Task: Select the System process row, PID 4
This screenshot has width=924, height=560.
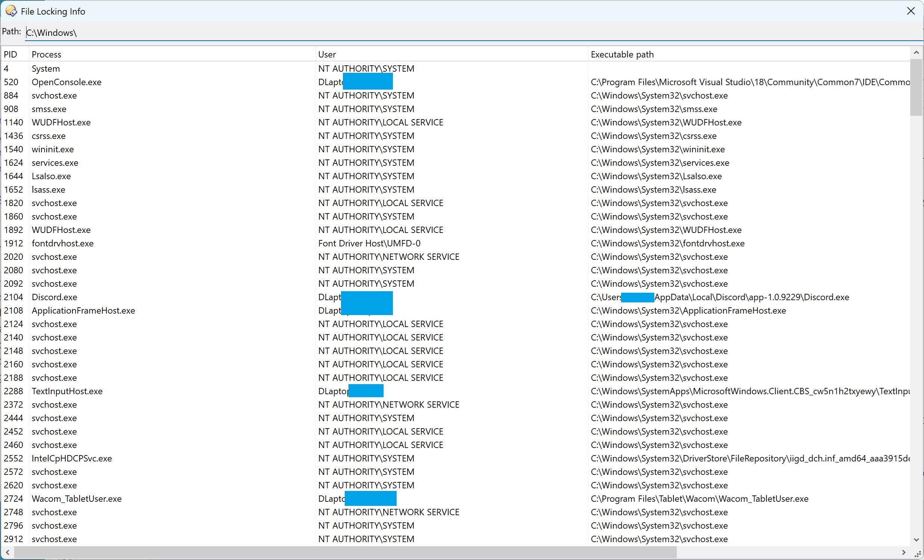Action: [456, 69]
